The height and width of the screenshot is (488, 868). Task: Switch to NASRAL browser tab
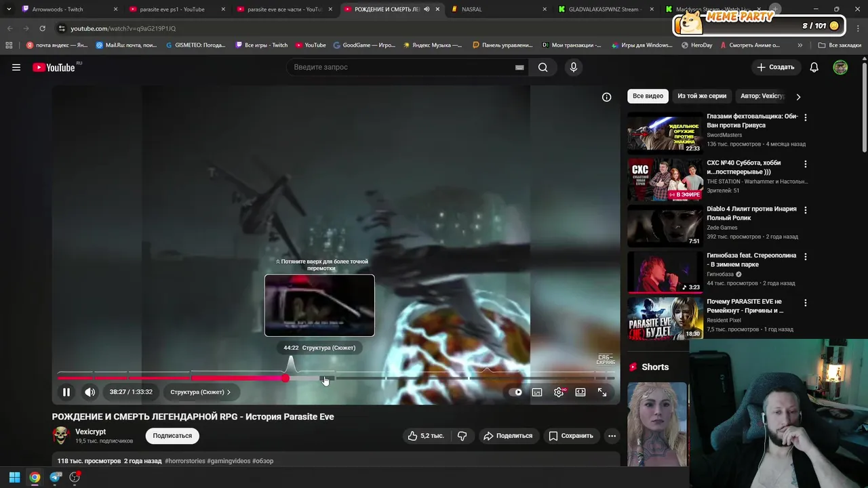[498, 9]
